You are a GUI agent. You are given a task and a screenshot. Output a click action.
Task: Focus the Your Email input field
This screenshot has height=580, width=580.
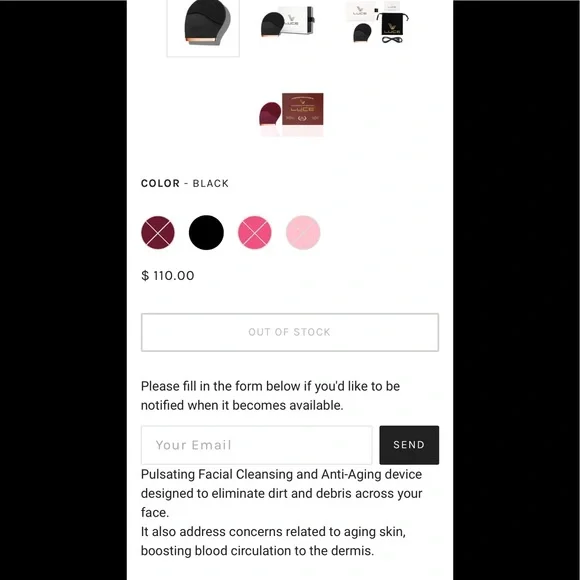257,445
